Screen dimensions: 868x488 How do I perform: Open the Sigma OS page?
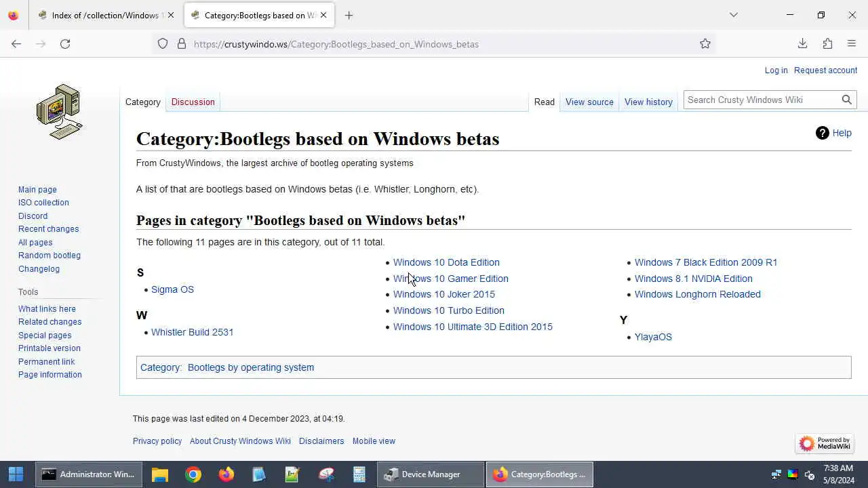pyautogui.click(x=172, y=289)
